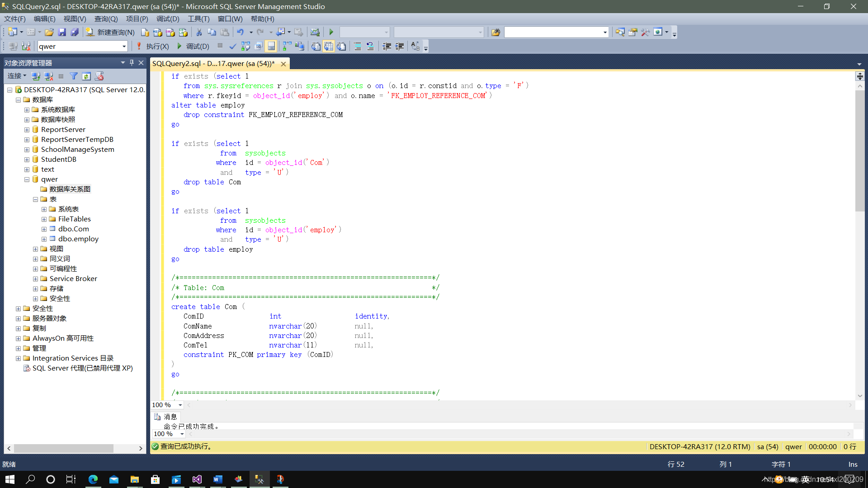Image resolution: width=868 pixels, height=488 pixels.
Task: Click the Cut scissors icon
Action: pyautogui.click(x=199, y=32)
